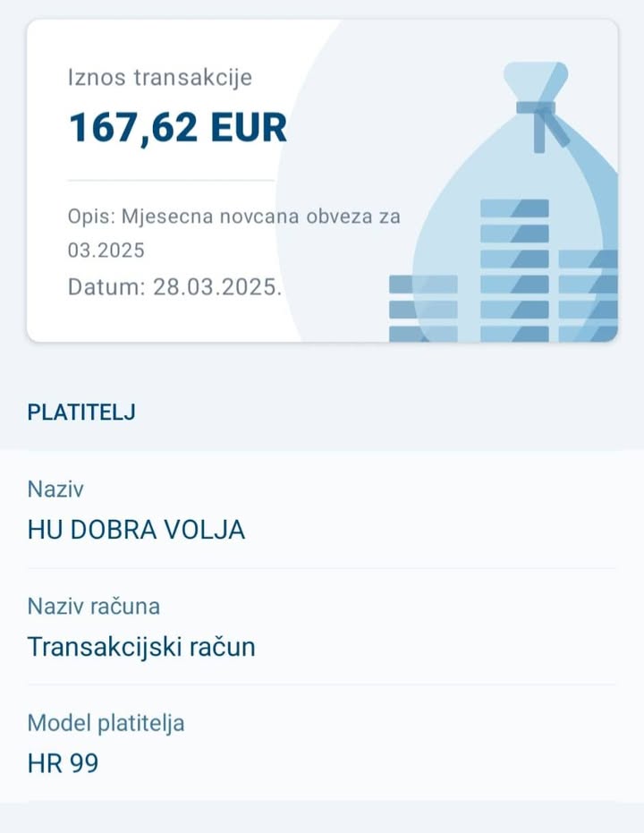Select the Transakcijski račun value

[x=141, y=647]
